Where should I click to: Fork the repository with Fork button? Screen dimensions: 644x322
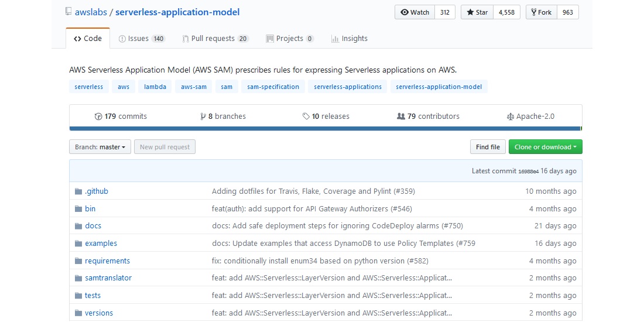pyautogui.click(x=540, y=12)
